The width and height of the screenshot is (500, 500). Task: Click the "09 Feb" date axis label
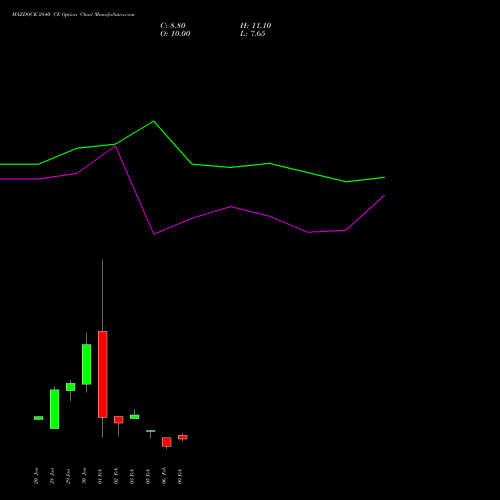click(x=180, y=476)
